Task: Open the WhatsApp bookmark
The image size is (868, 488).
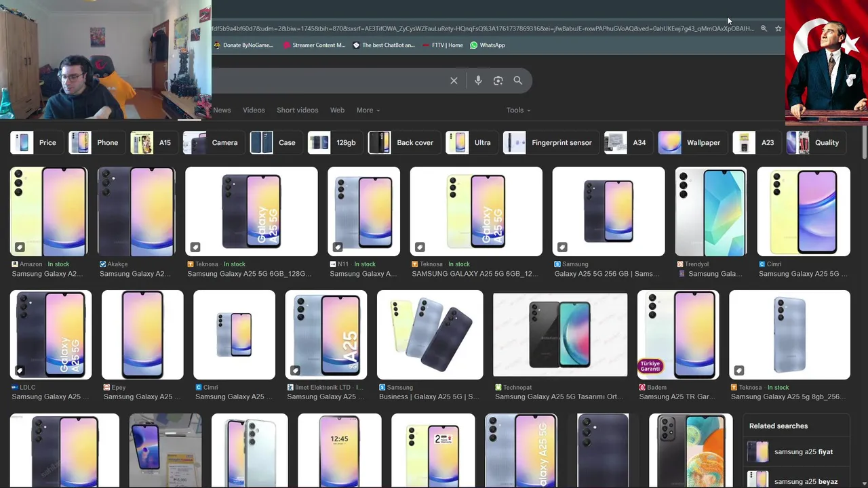Action: point(488,45)
